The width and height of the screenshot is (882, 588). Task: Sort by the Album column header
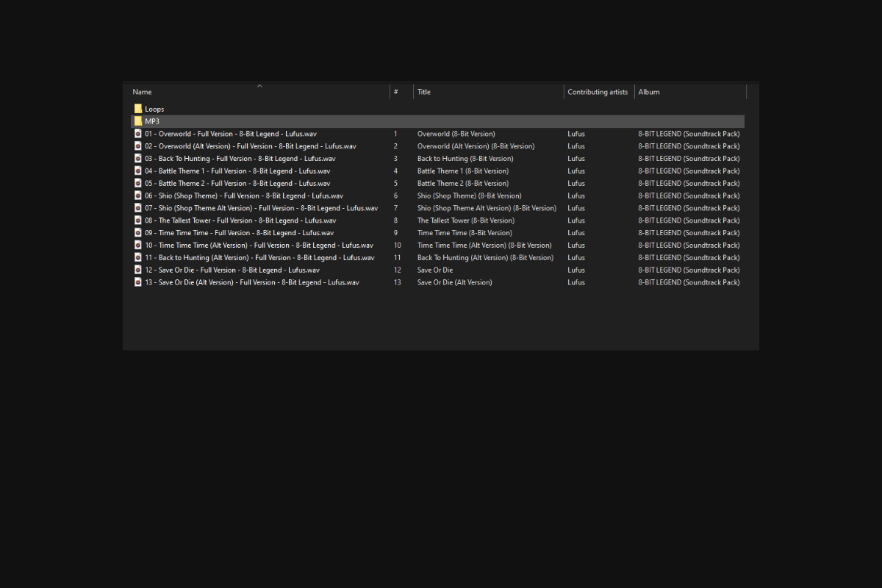(649, 92)
